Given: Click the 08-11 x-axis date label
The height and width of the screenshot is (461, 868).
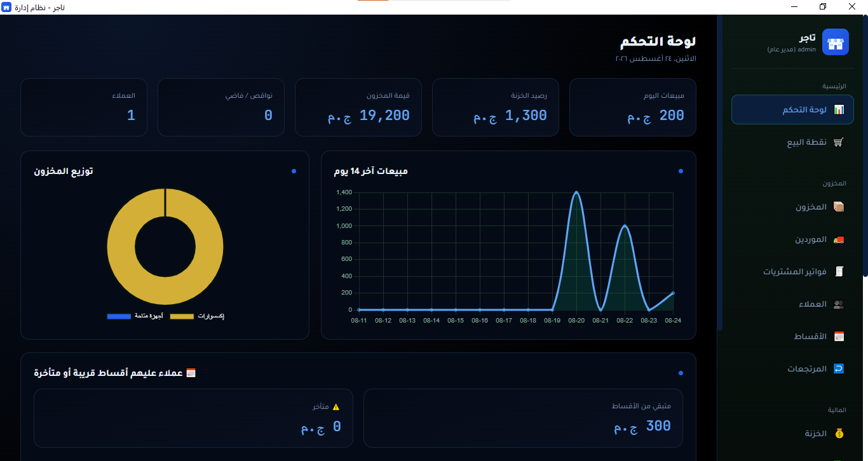Looking at the screenshot, I should (359, 321).
